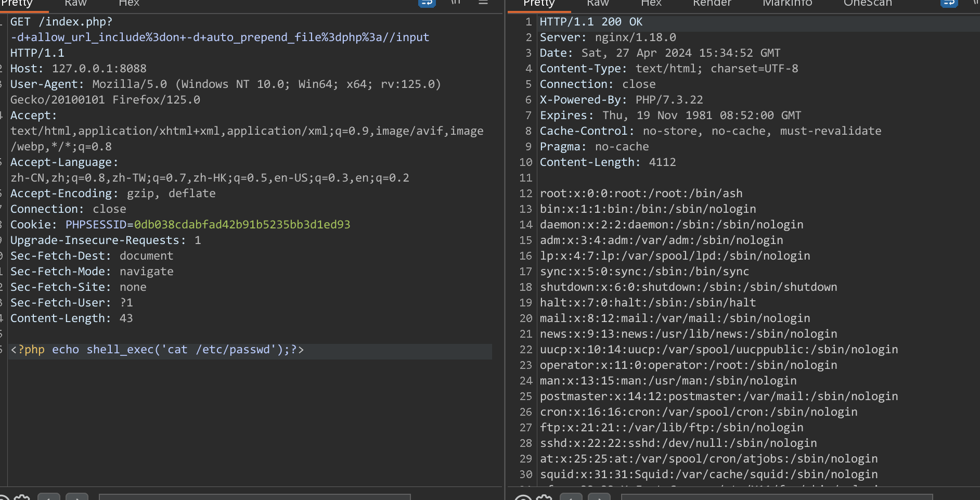Click the request Connection: close header
This screenshot has height=500, width=980.
pyautogui.click(x=68, y=209)
